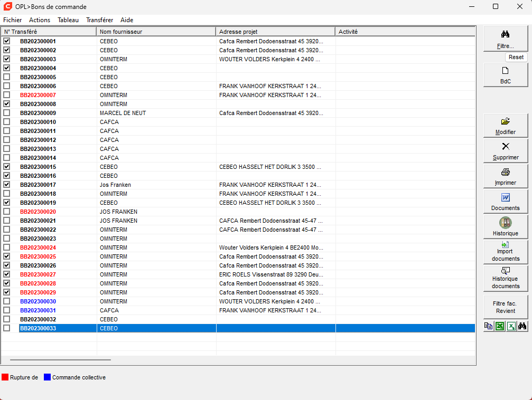Viewport: 532px width, 400px height.
Task: Create a new BdC document
Action: coord(505,75)
